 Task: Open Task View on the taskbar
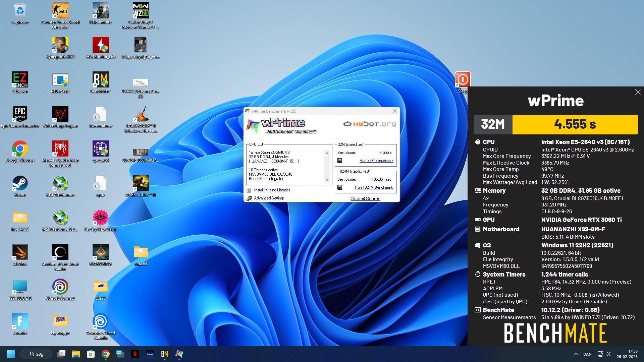pyautogui.click(x=61, y=354)
